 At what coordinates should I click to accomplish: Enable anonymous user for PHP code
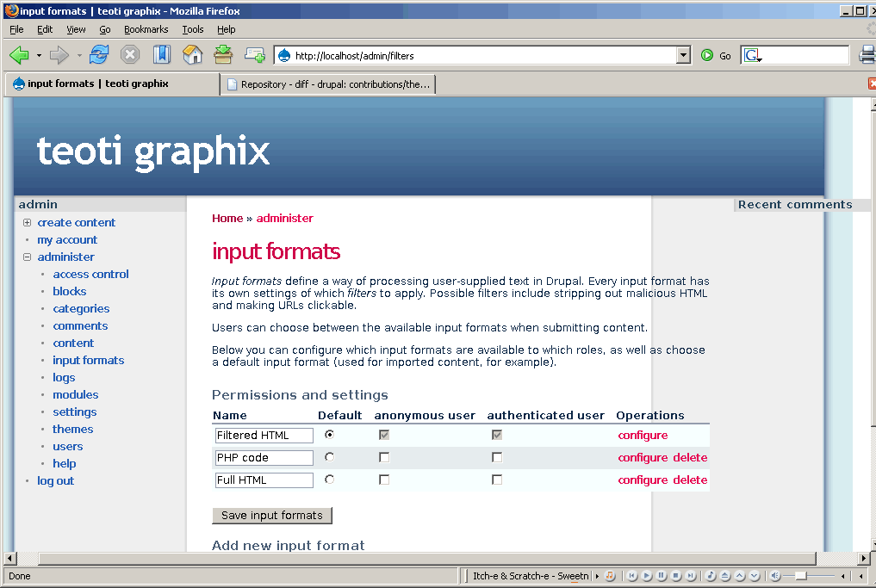coord(384,457)
